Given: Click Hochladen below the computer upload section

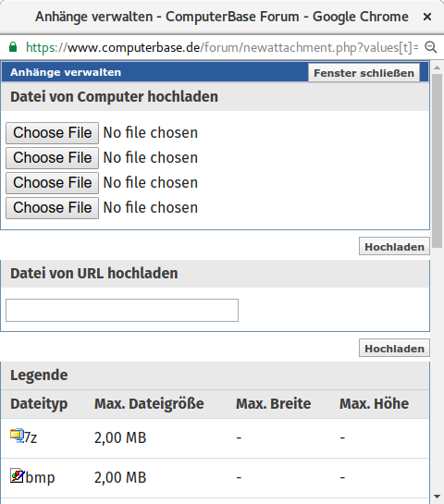Looking at the screenshot, I should click(x=394, y=247).
